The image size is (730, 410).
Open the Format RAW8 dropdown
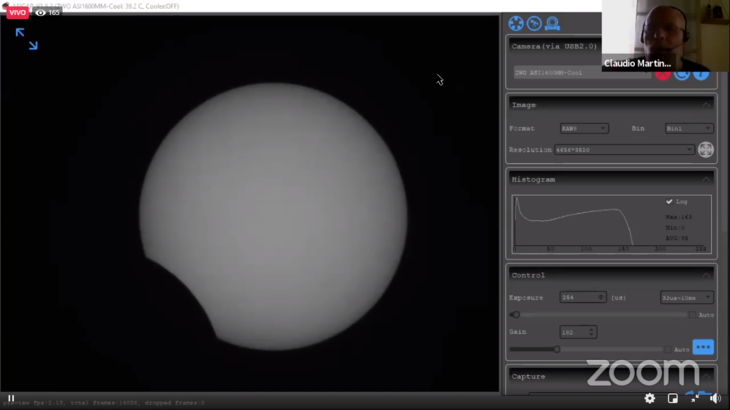pyautogui.click(x=583, y=129)
